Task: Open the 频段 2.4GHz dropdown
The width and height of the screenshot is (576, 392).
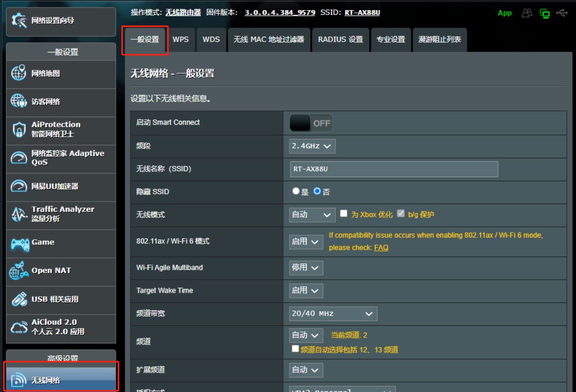Action: coord(312,146)
